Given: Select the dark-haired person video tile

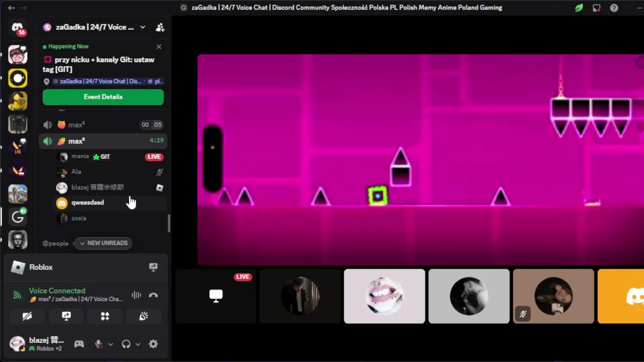Looking at the screenshot, I should click(x=300, y=296).
